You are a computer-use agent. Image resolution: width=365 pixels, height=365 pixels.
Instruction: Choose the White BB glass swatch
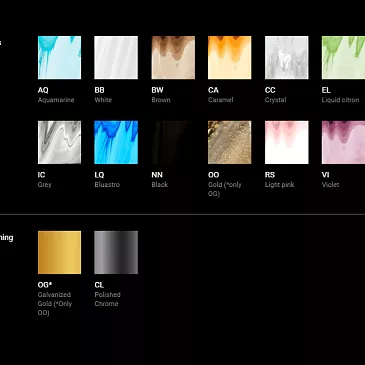[116, 57]
